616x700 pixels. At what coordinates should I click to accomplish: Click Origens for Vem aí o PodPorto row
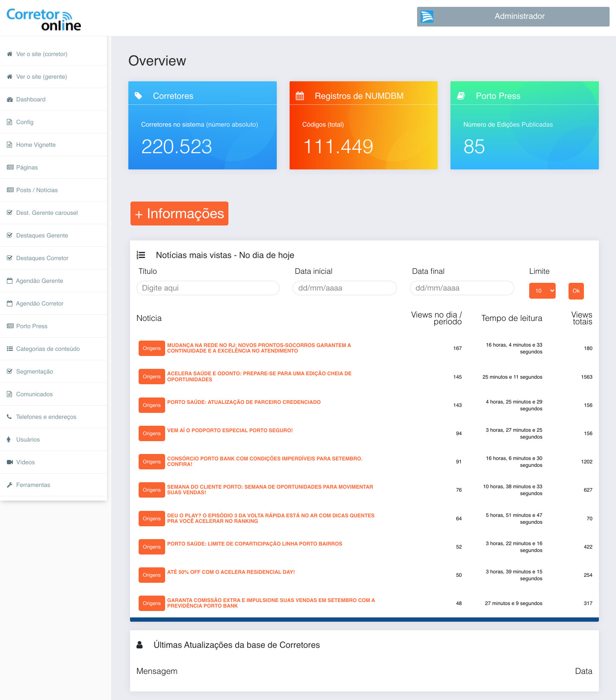click(x=152, y=433)
